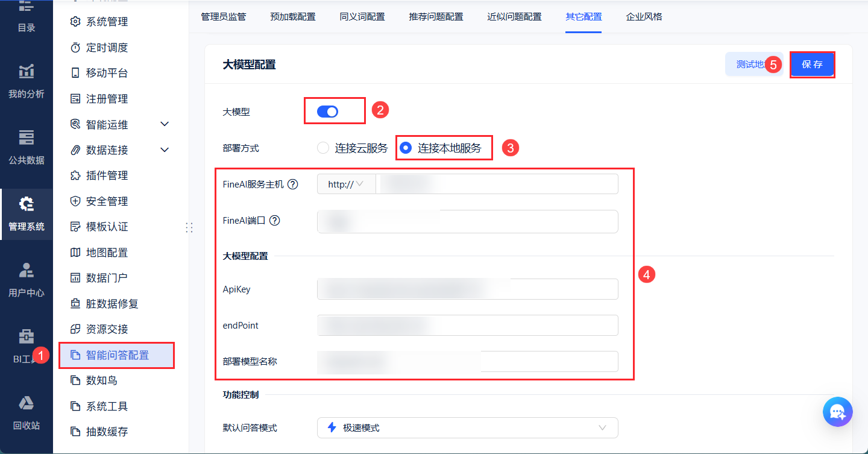The width and height of the screenshot is (868, 454).
Task: Select the 管理系统 gear icon
Action: coord(27,204)
